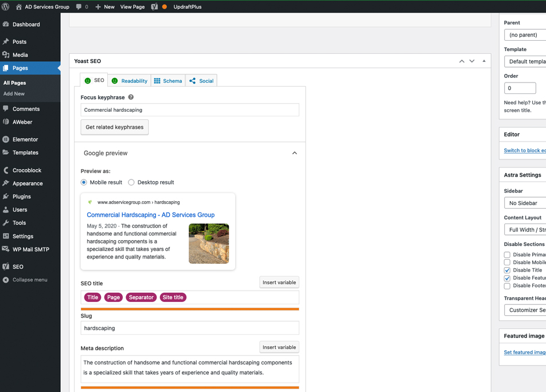This screenshot has width=546, height=392.
Task: Switch to the Schema tab
Action: [x=168, y=81]
